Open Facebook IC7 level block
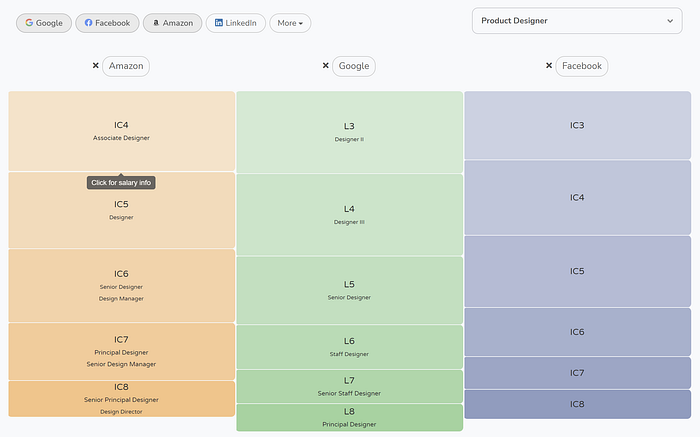Viewport: 700px width, 437px height. 578,373
